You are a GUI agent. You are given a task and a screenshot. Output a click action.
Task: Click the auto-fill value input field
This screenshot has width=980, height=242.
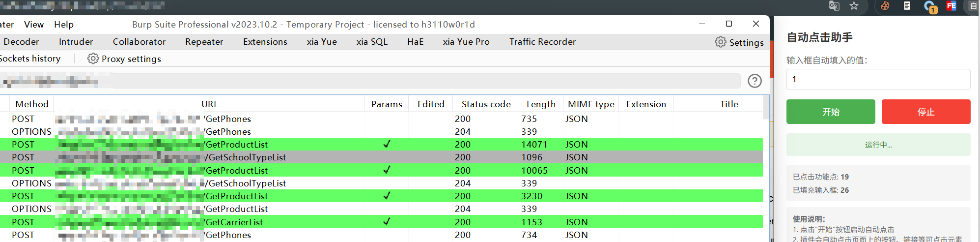878,79
